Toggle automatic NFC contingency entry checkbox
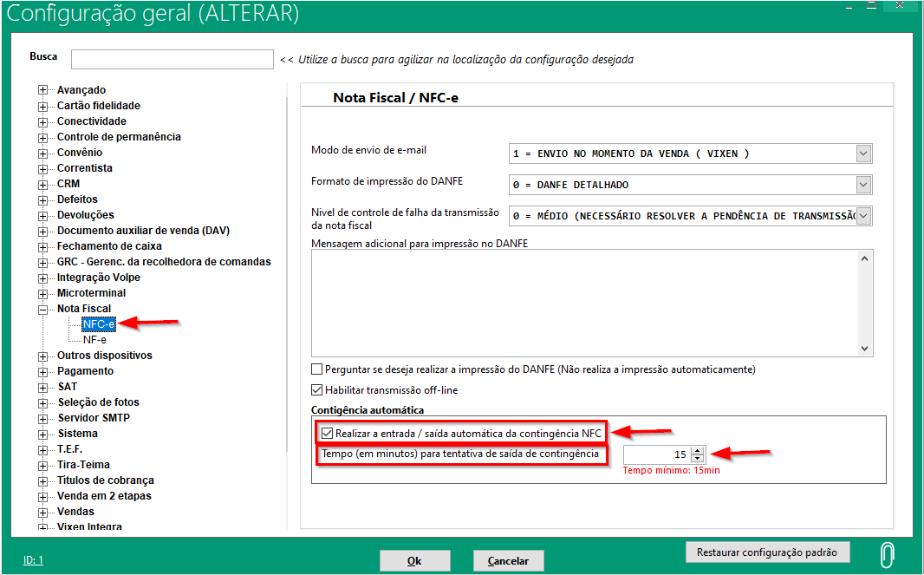924x575 pixels. click(327, 433)
